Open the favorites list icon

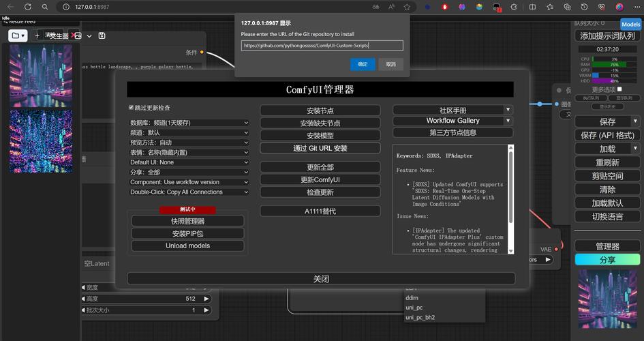pos(550,7)
